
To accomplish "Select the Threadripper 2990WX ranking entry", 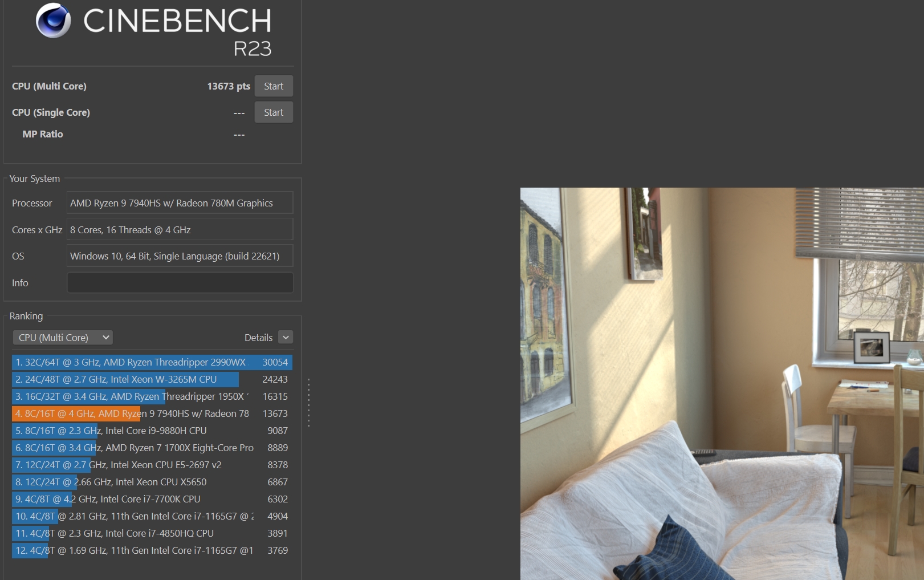I will click(x=152, y=362).
